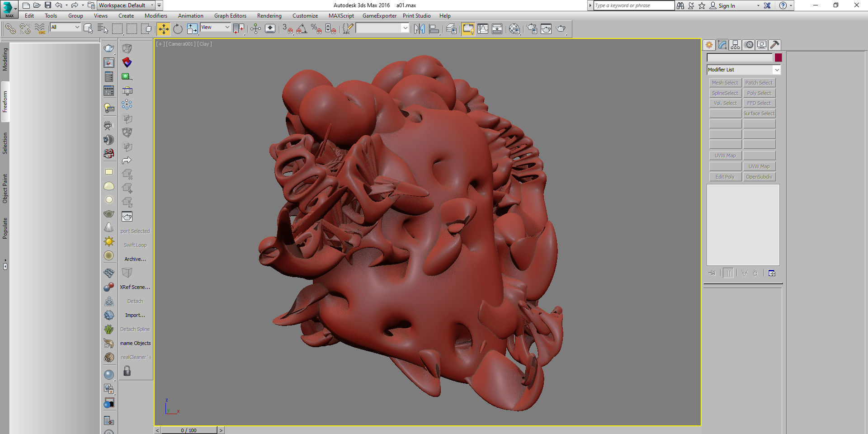Click the keyword search input field
868x434 pixels.
pyautogui.click(x=634, y=5)
